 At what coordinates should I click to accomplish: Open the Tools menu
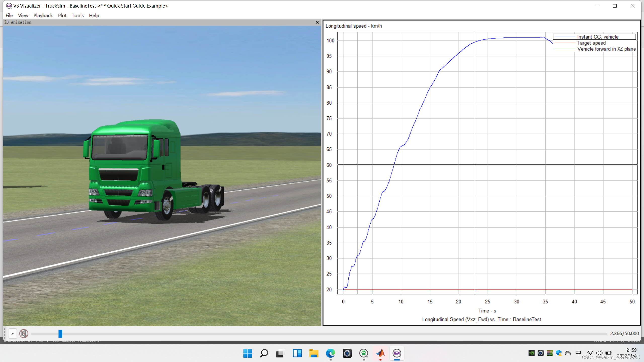point(77,15)
